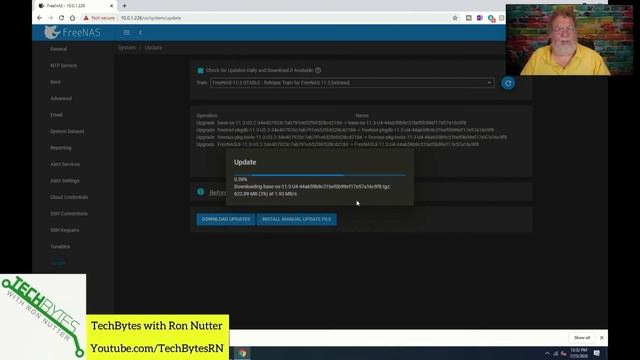Close the FreeNAS browser tab
Image resolution: width=640 pixels, height=360 pixels.
pyautogui.click(x=111, y=6)
